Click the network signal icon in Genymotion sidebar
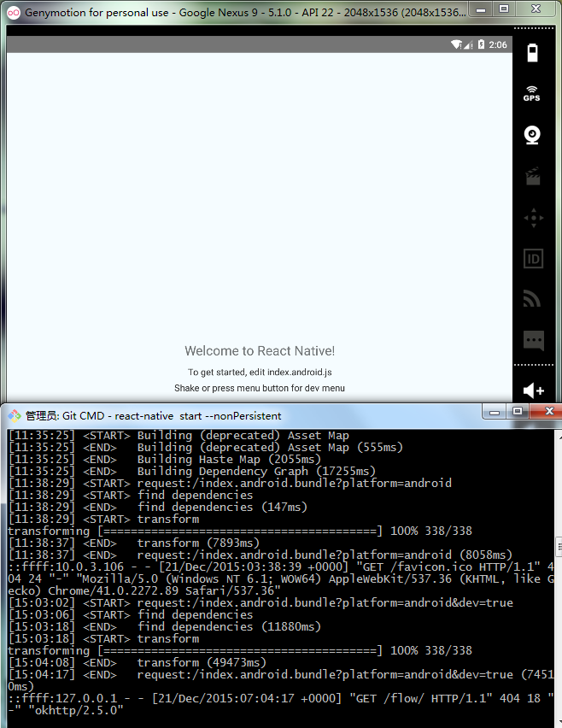 click(x=532, y=298)
